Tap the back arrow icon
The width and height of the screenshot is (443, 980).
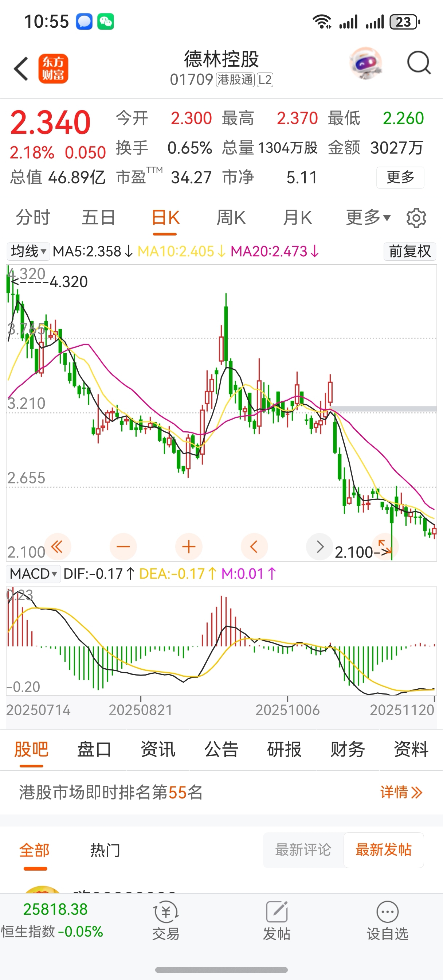coord(21,69)
